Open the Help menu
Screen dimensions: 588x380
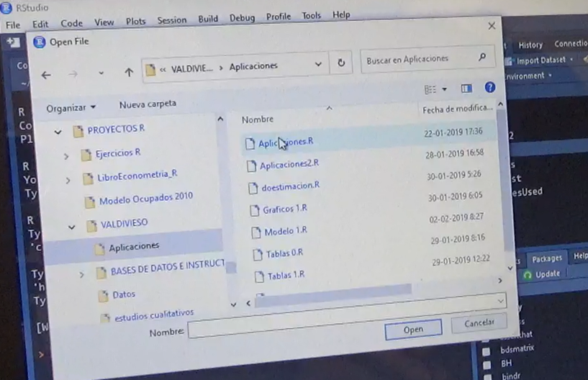tap(341, 14)
